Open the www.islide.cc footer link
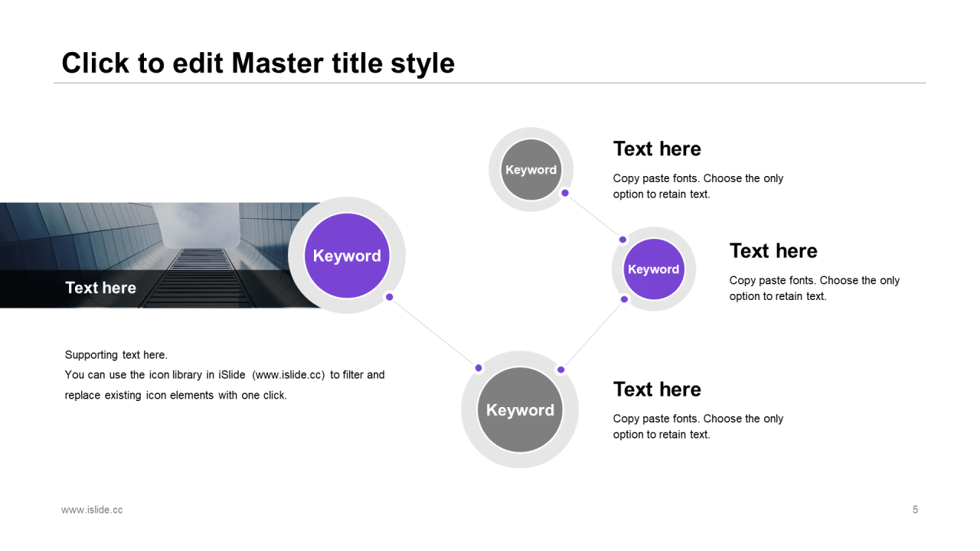Screen dimensions: 980x551 [x=92, y=510]
